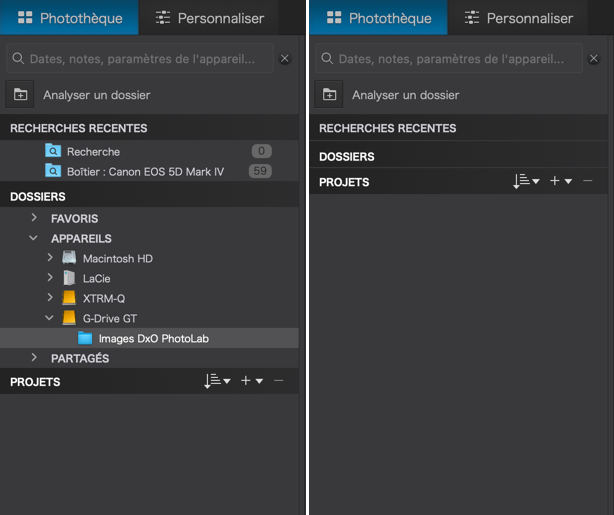Collapse the APPAREILS section
The height and width of the screenshot is (515, 614).
(x=34, y=238)
